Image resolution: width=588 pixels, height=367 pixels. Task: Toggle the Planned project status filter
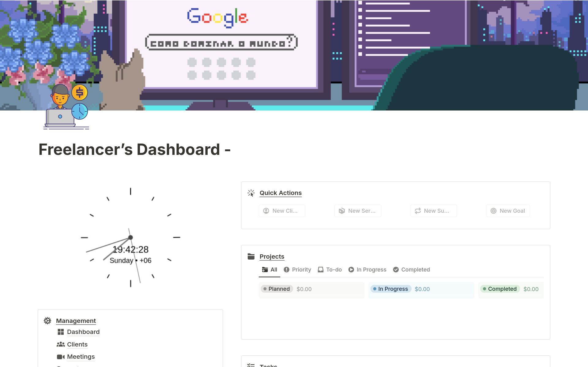[x=276, y=289]
